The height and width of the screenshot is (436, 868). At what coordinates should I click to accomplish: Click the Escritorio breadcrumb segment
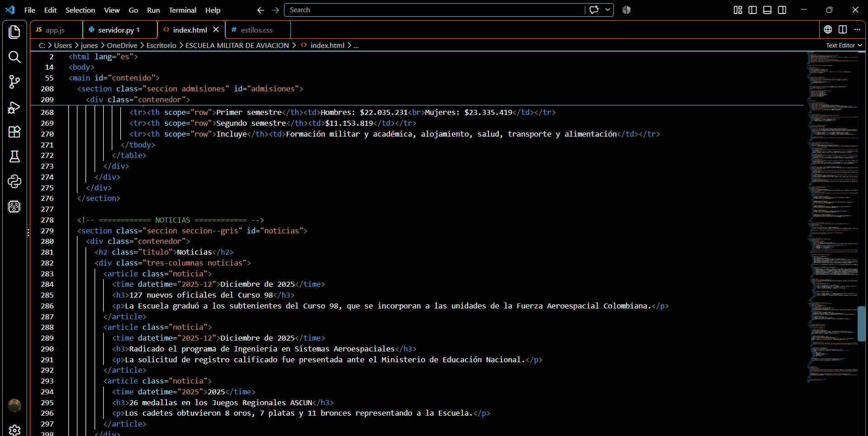pos(161,45)
